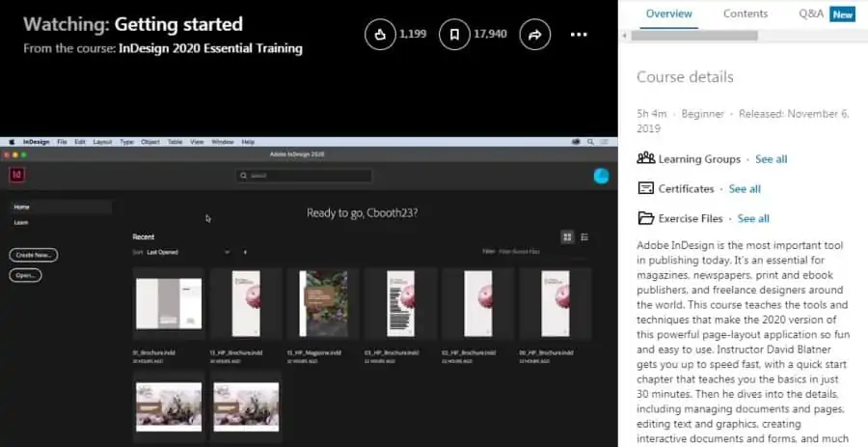Viewport: 868px width, 447px height.
Task: Switch Recent files to grid view
Action: coord(567,237)
